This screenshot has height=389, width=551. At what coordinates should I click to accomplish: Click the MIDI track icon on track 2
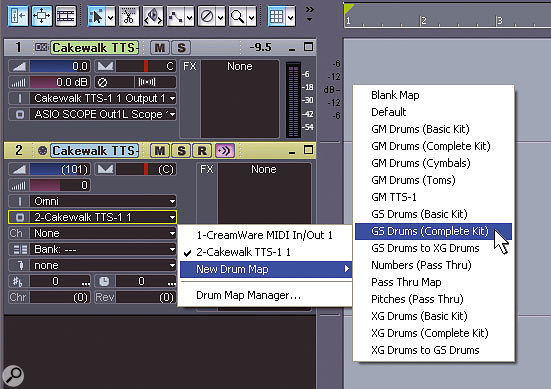[42, 150]
